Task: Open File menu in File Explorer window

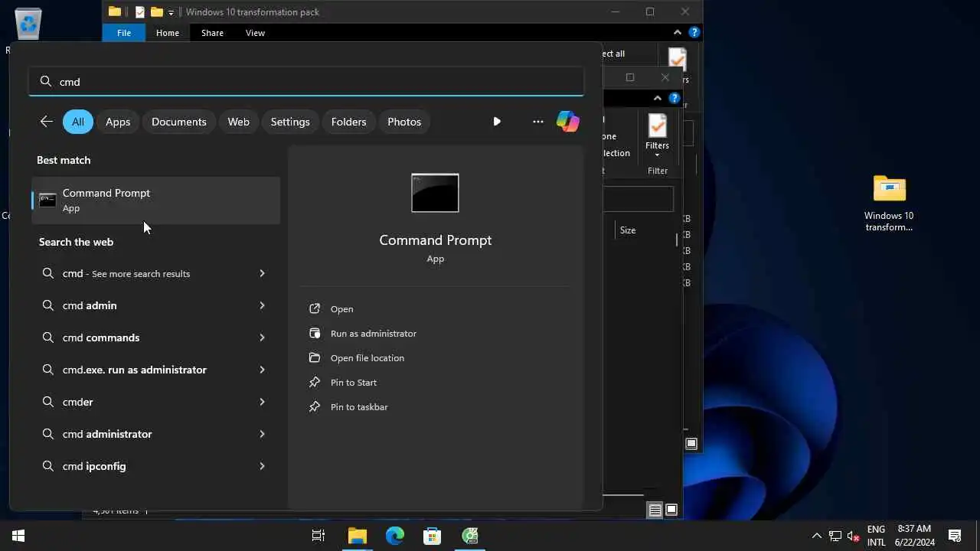Action: pos(124,33)
